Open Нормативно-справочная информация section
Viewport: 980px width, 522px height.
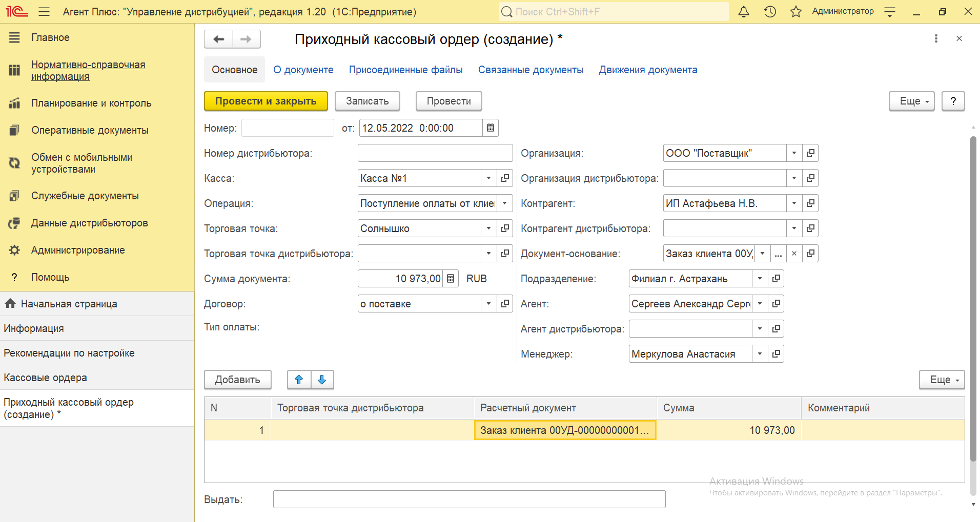[x=88, y=71]
